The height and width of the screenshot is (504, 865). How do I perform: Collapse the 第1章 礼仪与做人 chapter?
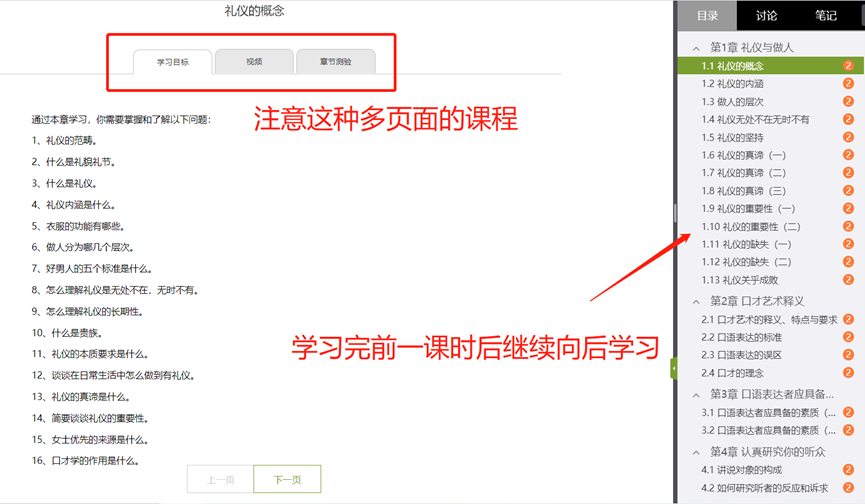point(696,48)
